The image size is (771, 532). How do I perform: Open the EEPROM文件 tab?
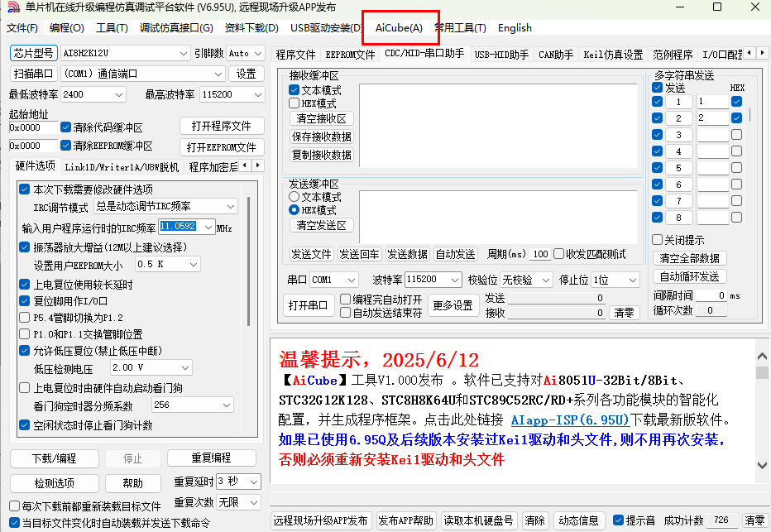(x=350, y=55)
